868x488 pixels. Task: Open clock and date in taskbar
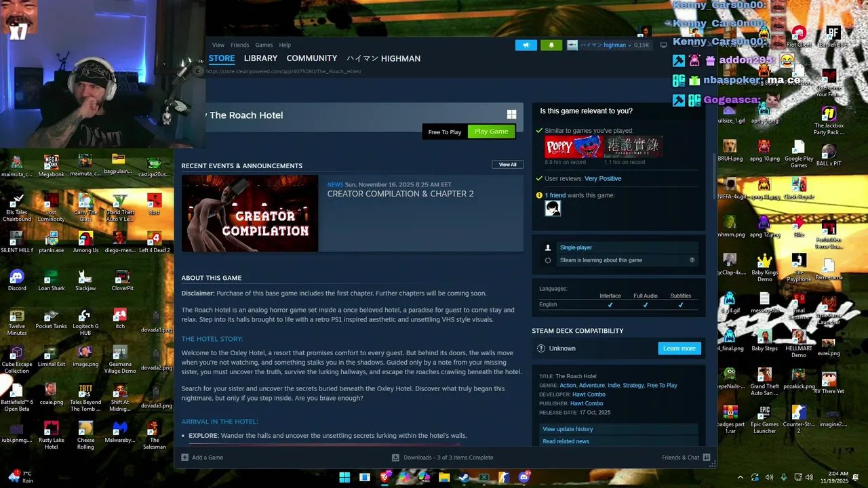[x=833, y=477]
